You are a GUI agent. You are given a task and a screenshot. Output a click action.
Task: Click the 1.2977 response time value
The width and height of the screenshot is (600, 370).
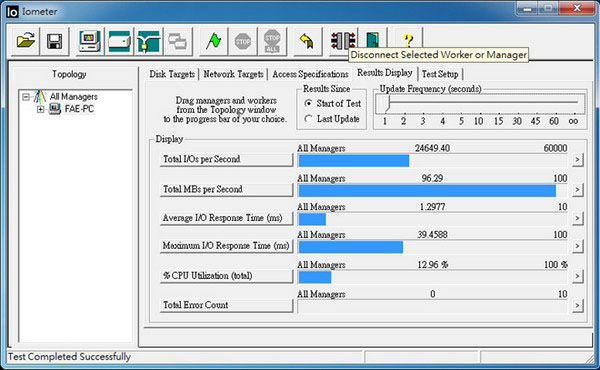(x=432, y=207)
